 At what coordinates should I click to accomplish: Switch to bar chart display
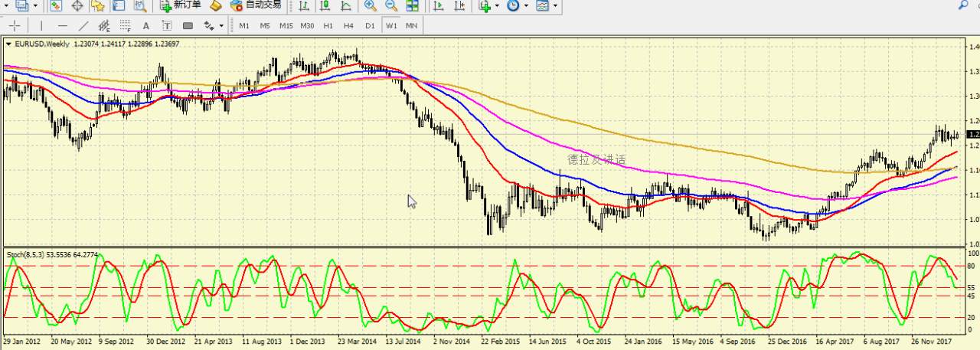305,5
